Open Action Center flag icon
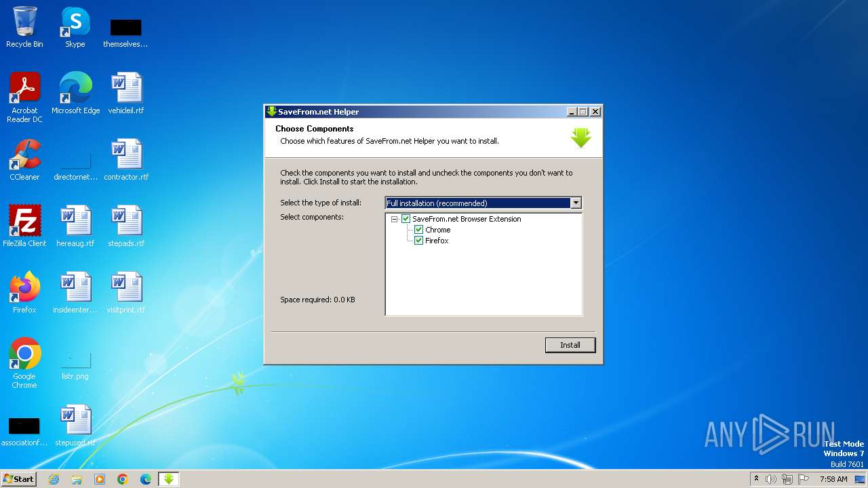Viewport: 868px width, 488px height. point(804,479)
